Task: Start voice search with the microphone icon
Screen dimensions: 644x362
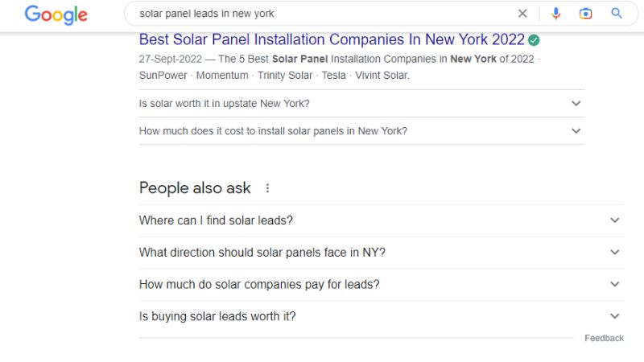Action: (555, 14)
